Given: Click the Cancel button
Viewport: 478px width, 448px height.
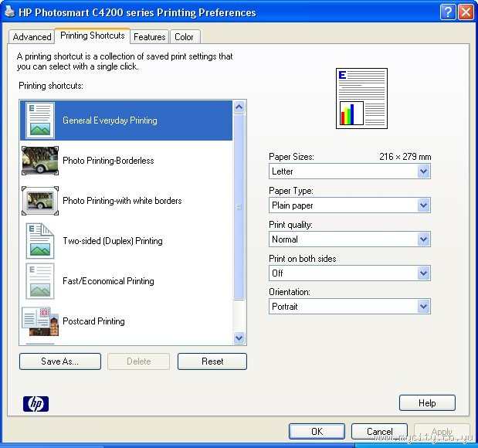Looking at the screenshot, I should click(x=379, y=431).
